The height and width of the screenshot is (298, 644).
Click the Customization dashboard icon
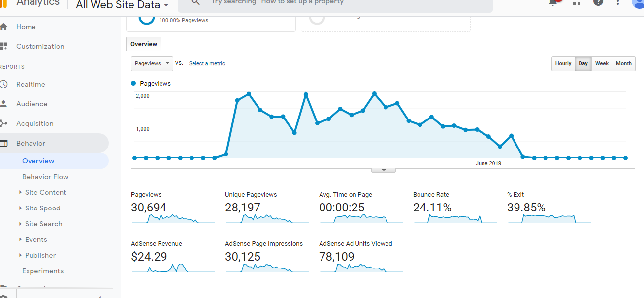pos(4,46)
